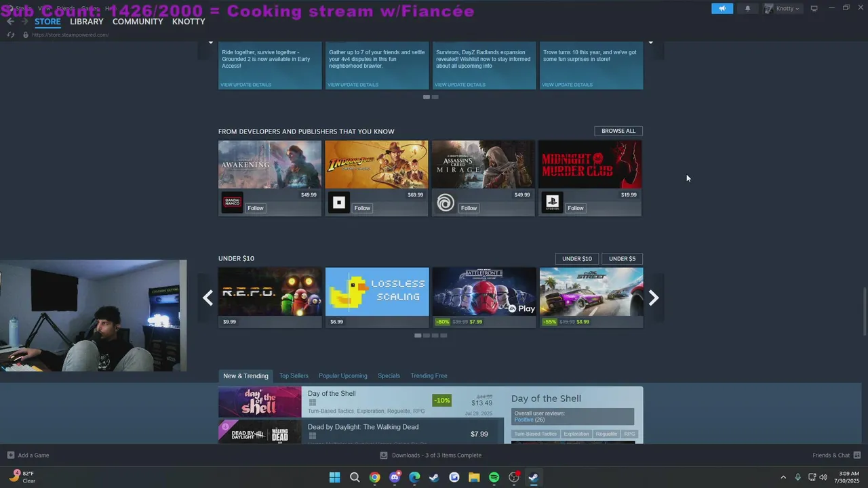Open the Windows Start menu

click(334, 477)
